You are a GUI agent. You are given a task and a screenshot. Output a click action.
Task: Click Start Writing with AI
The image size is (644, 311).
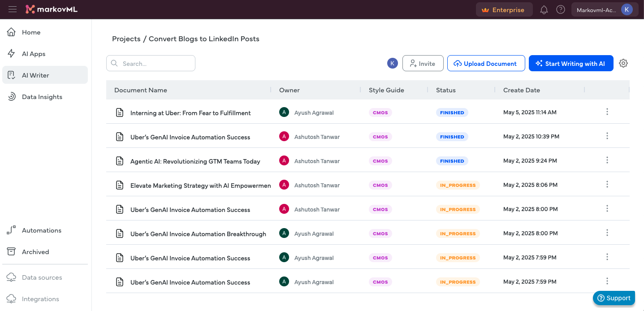[571, 63]
